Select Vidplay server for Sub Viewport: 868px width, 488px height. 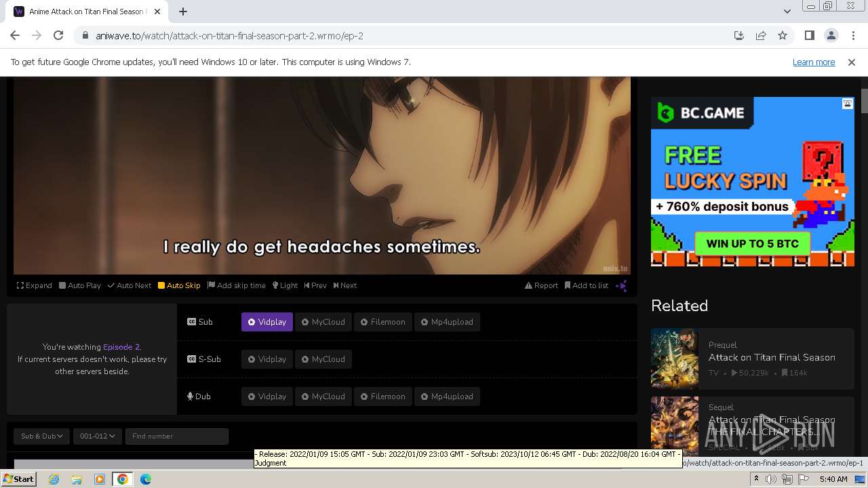pos(267,322)
